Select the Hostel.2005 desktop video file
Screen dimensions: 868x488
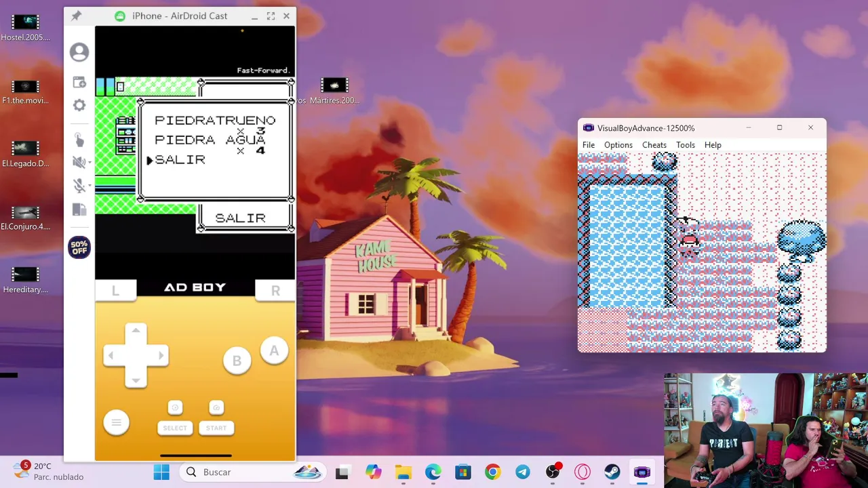[x=25, y=28]
